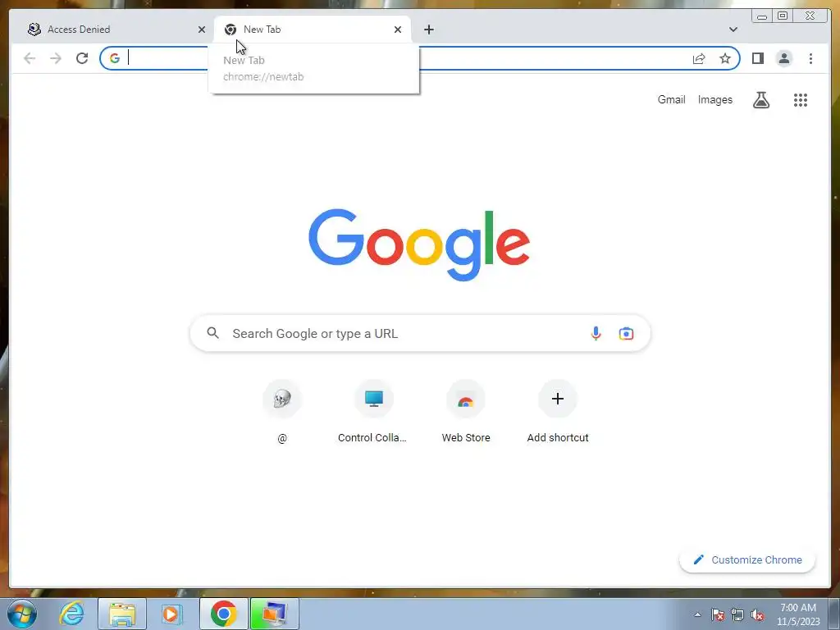The height and width of the screenshot is (630, 840).
Task: Close the New Tab tab
Action: pos(398,30)
